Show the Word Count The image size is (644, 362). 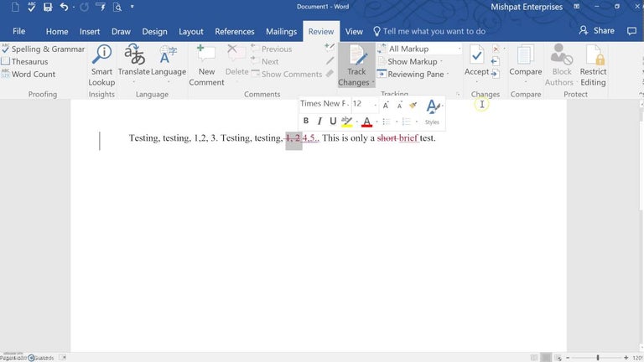tap(28, 75)
